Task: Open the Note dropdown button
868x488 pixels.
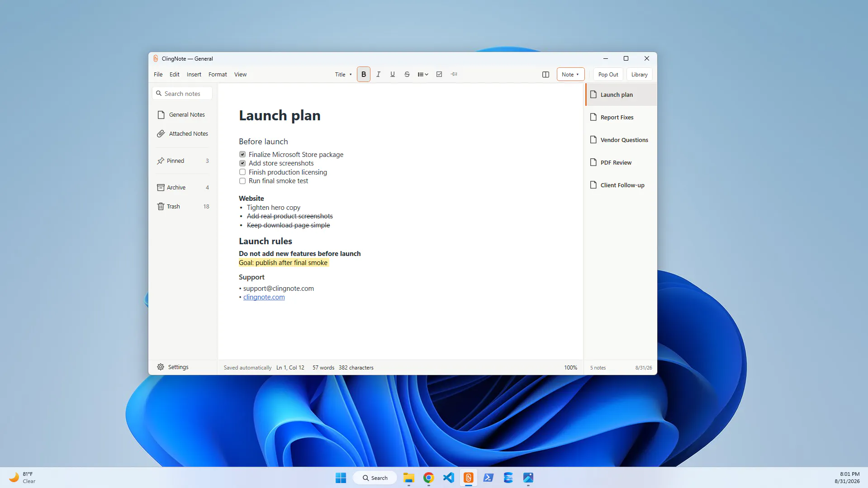Action: 570,75
